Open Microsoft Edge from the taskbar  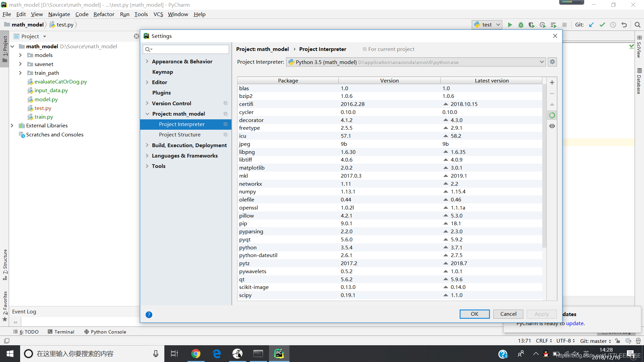[x=217, y=354]
